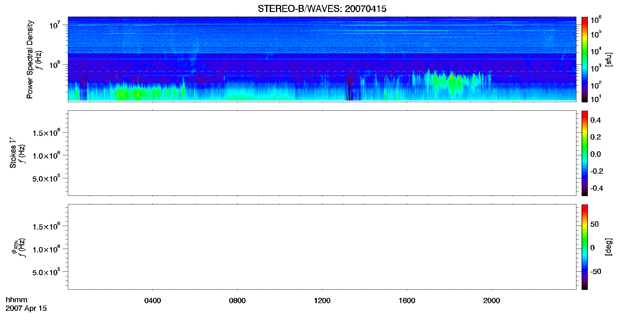
Task: Click the power spectral density color bar
Action: 585,59
